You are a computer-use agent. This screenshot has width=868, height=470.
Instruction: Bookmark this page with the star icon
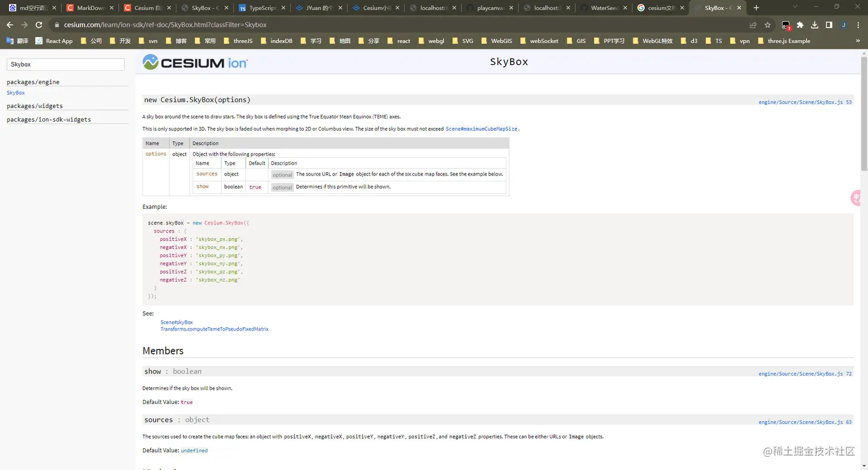coord(768,25)
